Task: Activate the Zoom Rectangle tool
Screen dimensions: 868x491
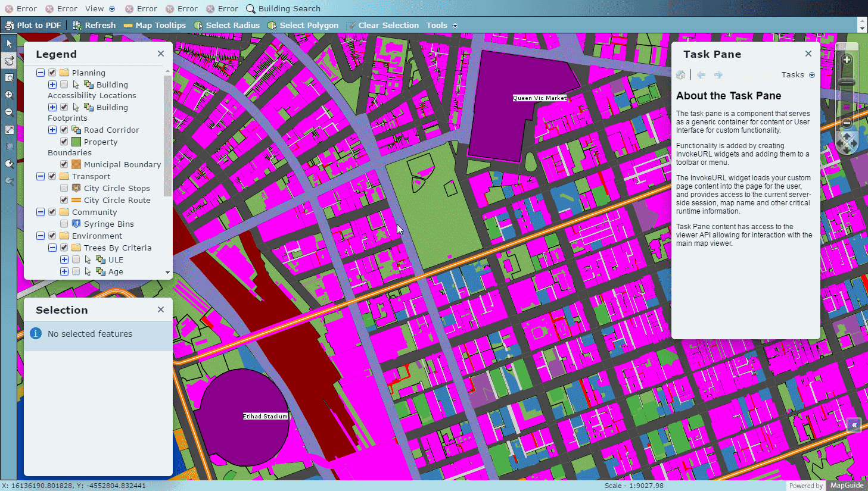Action: 9,78
